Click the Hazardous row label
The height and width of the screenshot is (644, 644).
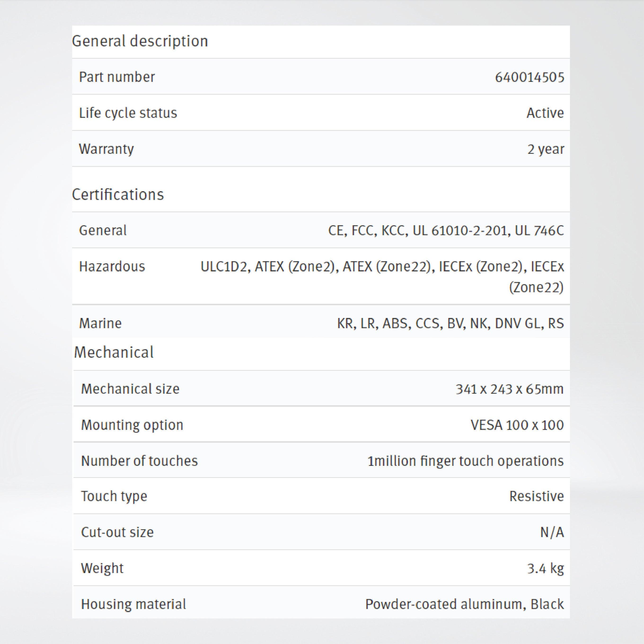(x=112, y=267)
